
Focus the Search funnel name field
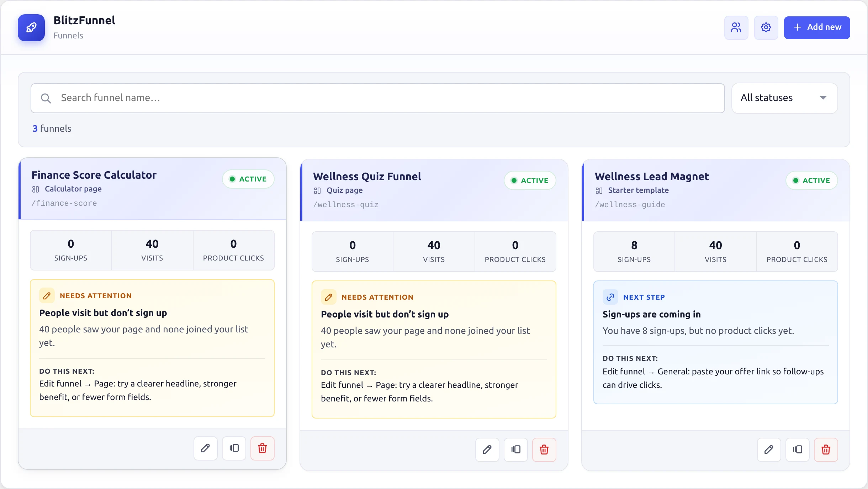[x=377, y=98]
